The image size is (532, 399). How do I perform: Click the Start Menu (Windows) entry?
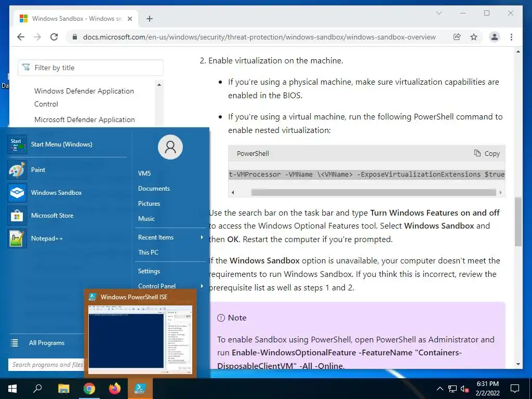(67, 144)
